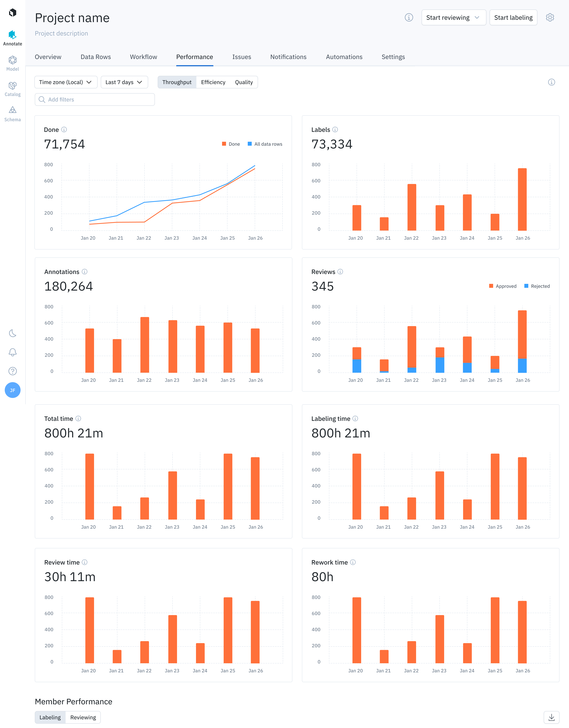Toggle dark mode moon icon
Screen dimensions: 569x728
[x=13, y=333]
